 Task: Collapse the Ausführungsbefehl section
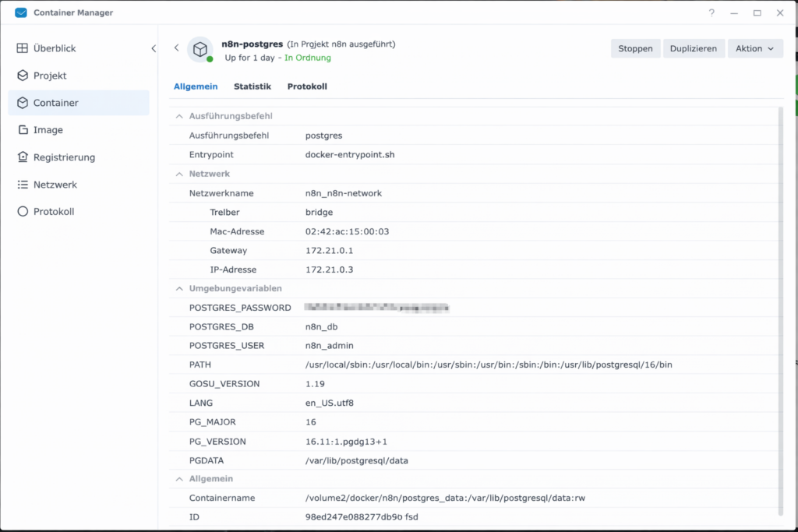[178, 116]
